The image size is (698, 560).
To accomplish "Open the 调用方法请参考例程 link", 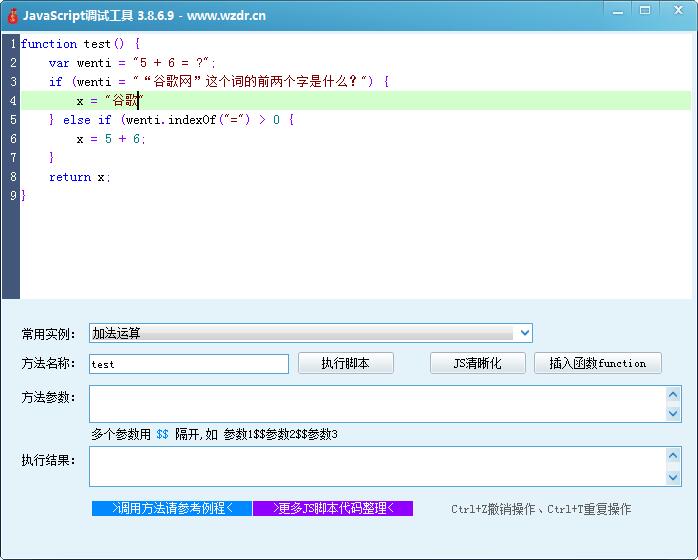I will pyautogui.click(x=172, y=508).
